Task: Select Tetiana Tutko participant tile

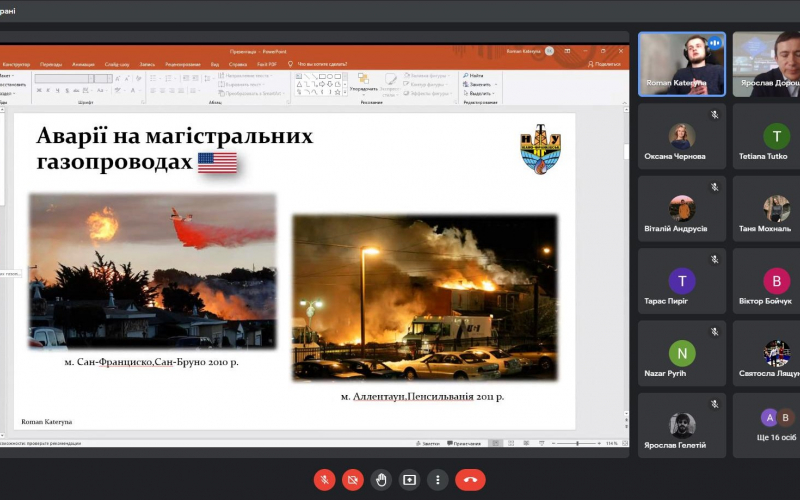Action: pos(766,136)
